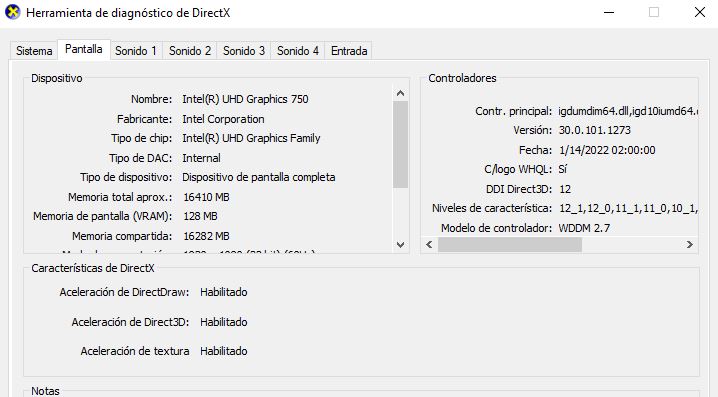Open the Sonido 1 tab
The height and width of the screenshot is (397, 718).
[136, 51]
